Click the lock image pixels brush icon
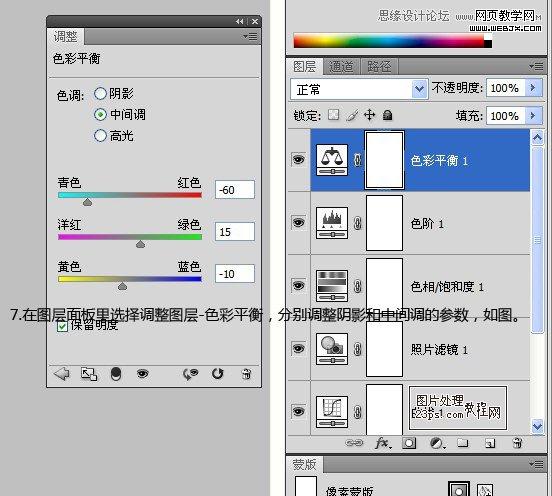The image size is (552, 496). tap(352, 115)
